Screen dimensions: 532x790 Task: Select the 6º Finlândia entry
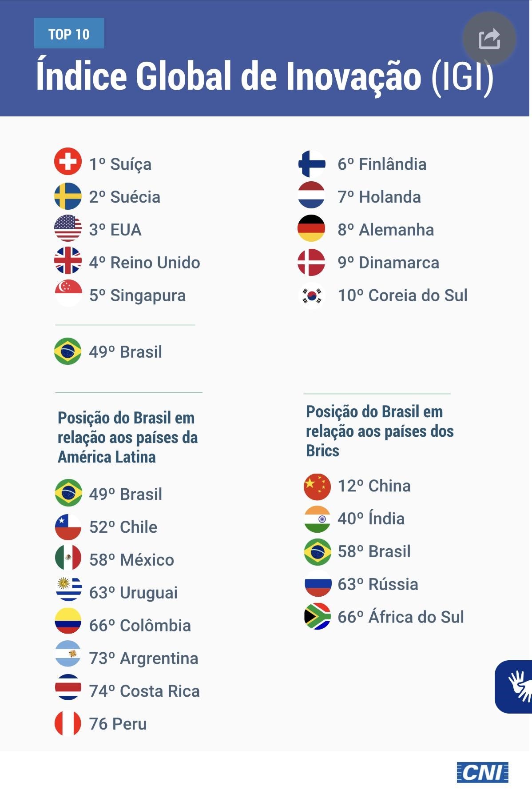coord(381,164)
